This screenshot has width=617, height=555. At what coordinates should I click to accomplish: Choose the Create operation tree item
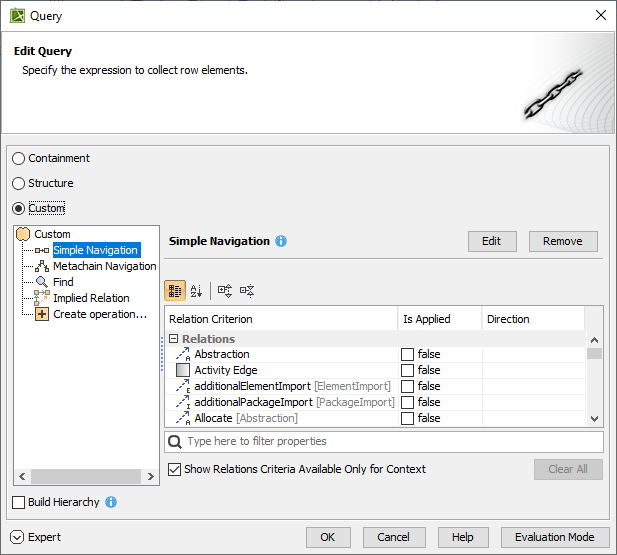tap(99, 314)
